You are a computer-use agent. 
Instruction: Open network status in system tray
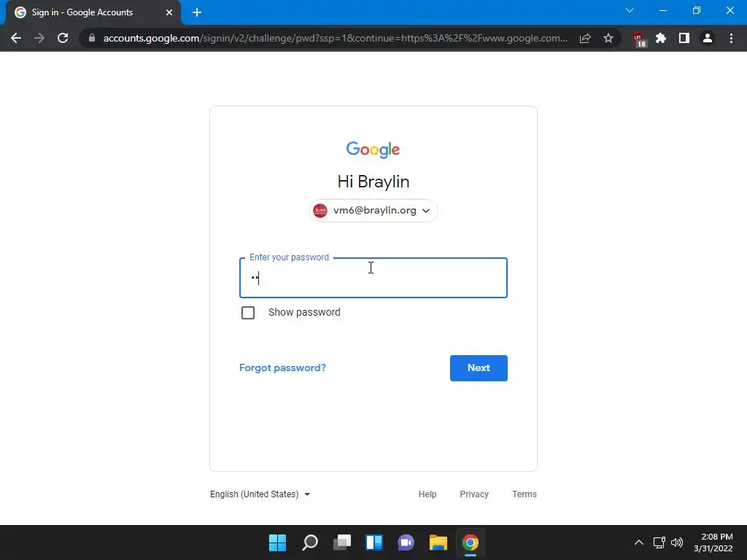659,542
